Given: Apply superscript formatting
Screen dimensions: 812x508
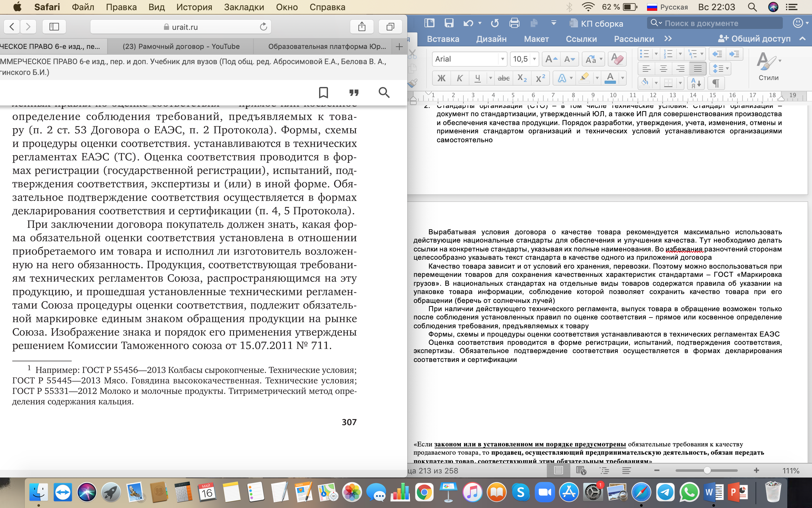Looking at the screenshot, I should coord(540,78).
